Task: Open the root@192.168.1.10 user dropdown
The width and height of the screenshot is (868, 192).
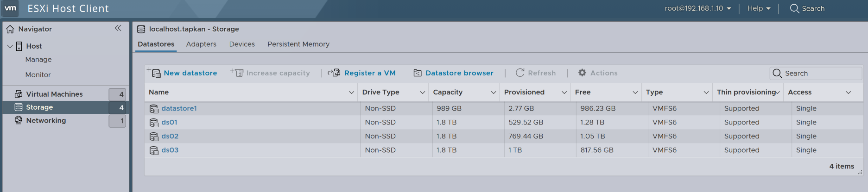Action: [698, 8]
